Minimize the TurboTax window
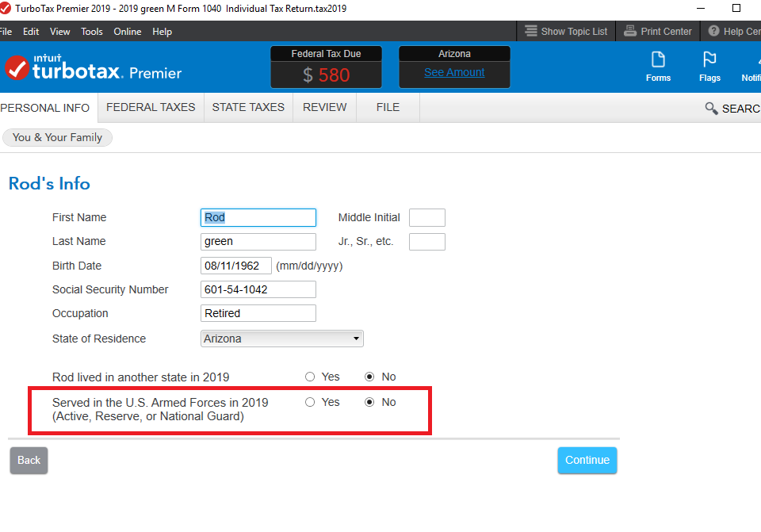The image size is (761, 532). 701,8
